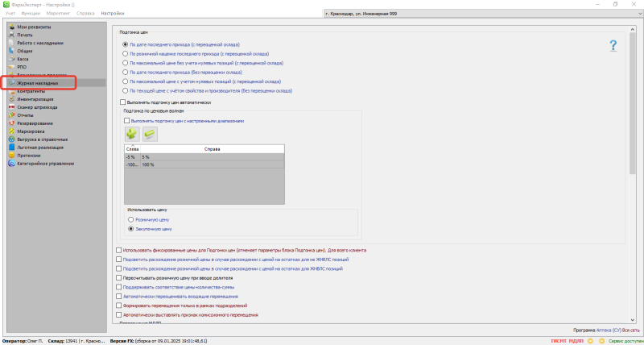644x345 pixels.
Task: Toggle Автоматически переоценивать входящие перемещения checkbox
Action: coord(120,297)
